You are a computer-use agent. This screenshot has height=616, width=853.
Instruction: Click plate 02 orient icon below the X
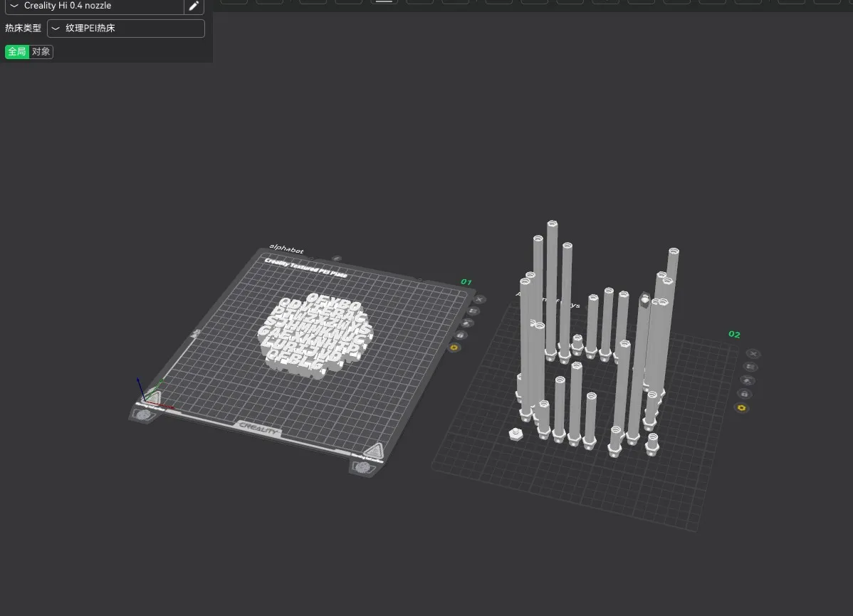[750, 367]
